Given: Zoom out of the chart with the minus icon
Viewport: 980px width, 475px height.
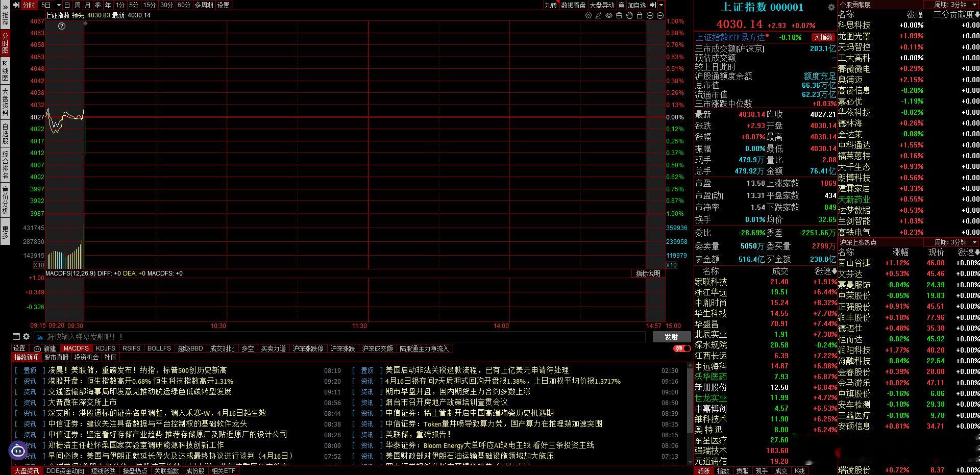Looking at the screenshot, I should [660, 16].
